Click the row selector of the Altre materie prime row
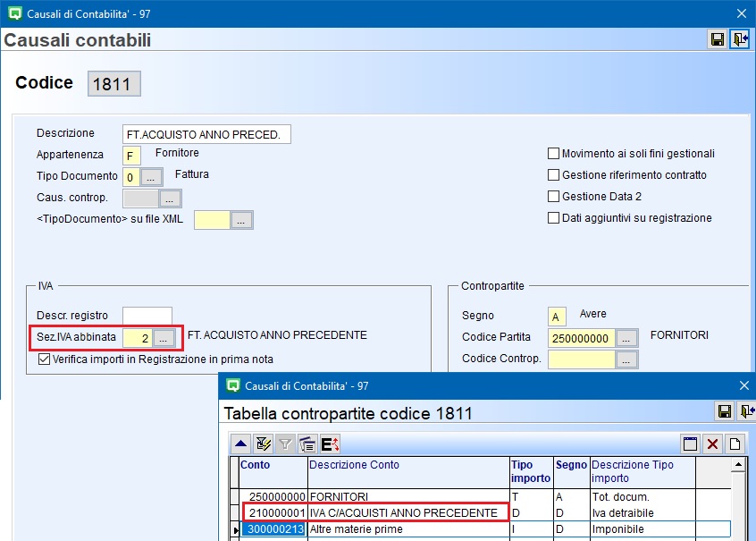756x541 pixels. pyautogui.click(x=235, y=529)
